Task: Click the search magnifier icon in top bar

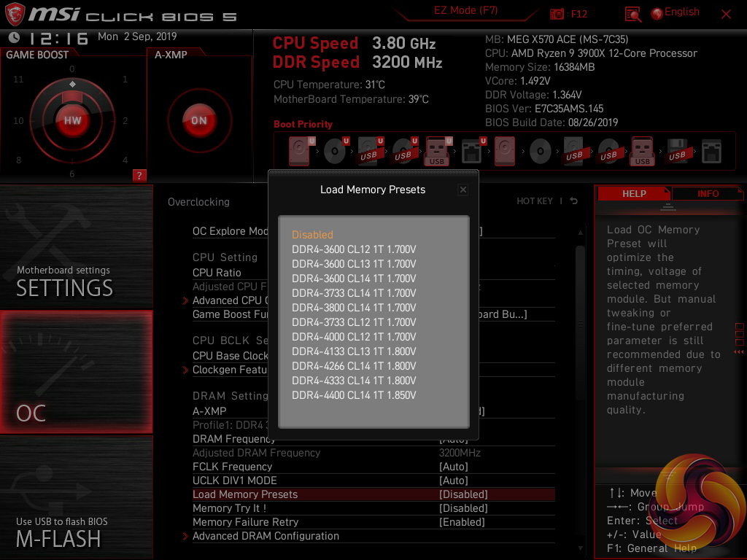Action: (x=632, y=14)
